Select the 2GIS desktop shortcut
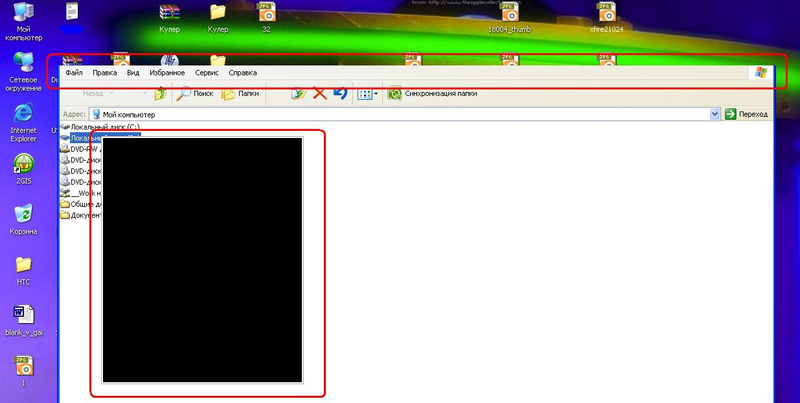 pyautogui.click(x=23, y=169)
